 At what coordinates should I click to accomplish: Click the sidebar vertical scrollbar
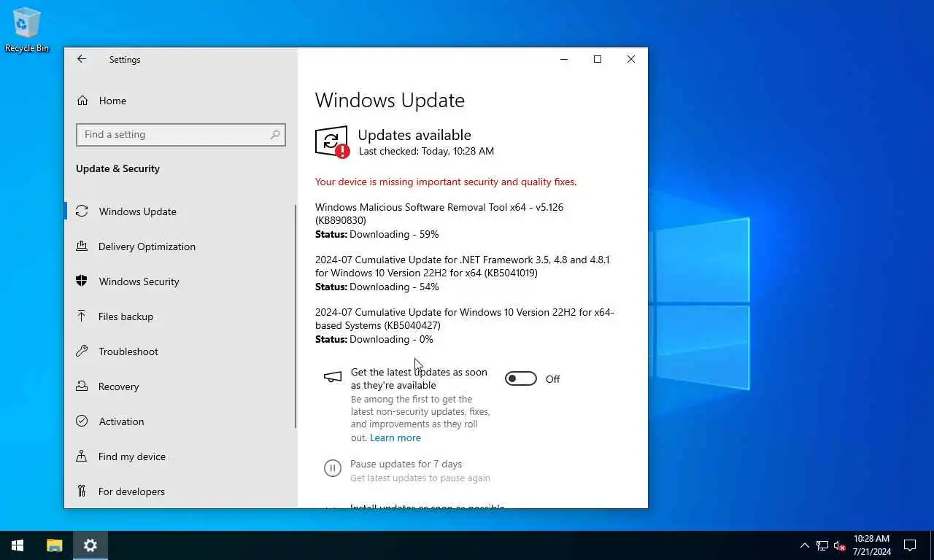(295, 316)
